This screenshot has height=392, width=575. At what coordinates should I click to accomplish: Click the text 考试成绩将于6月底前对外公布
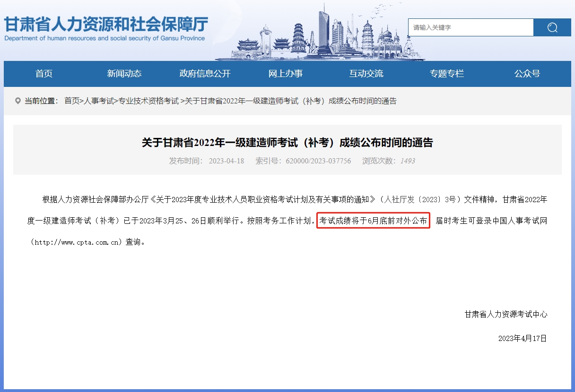pos(374,221)
